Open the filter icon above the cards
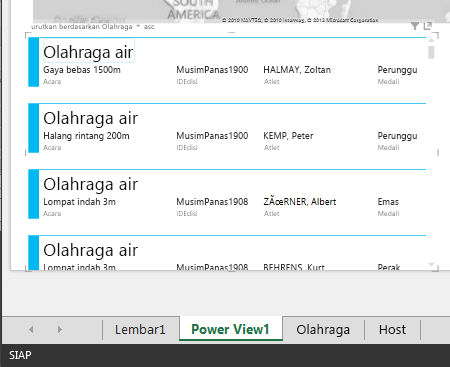The height and width of the screenshot is (367, 450). click(x=415, y=26)
